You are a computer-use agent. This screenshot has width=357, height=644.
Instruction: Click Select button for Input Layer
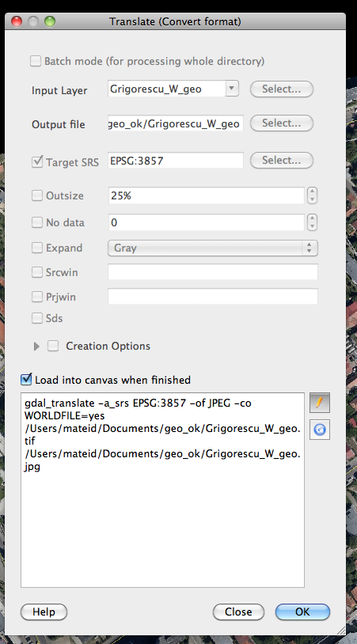coord(282,89)
